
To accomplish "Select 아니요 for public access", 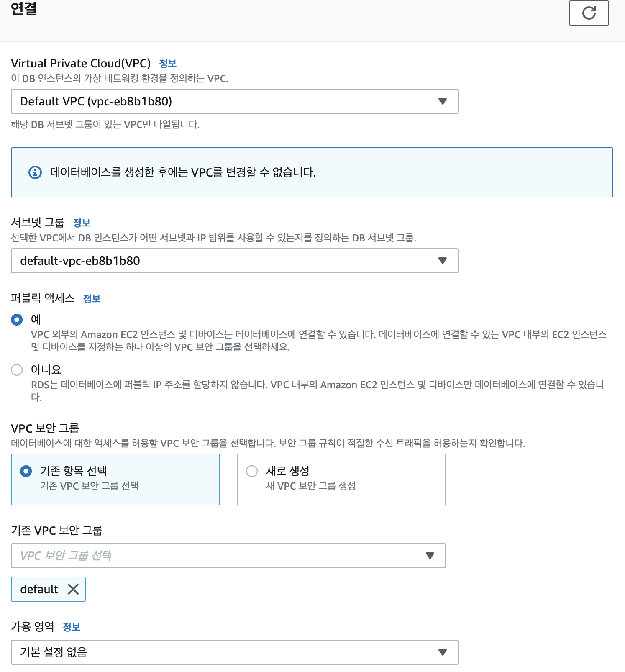I will [x=17, y=370].
